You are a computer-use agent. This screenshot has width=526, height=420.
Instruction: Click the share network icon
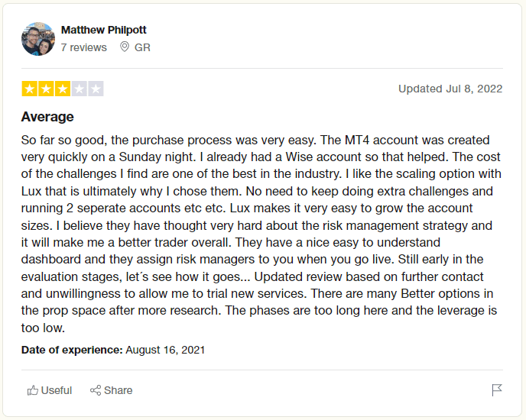coord(96,390)
